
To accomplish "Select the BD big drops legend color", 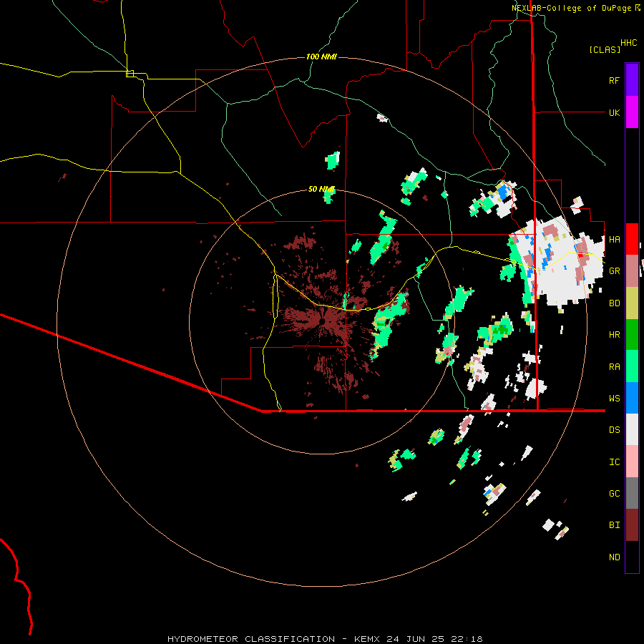I will pyautogui.click(x=632, y=303).
